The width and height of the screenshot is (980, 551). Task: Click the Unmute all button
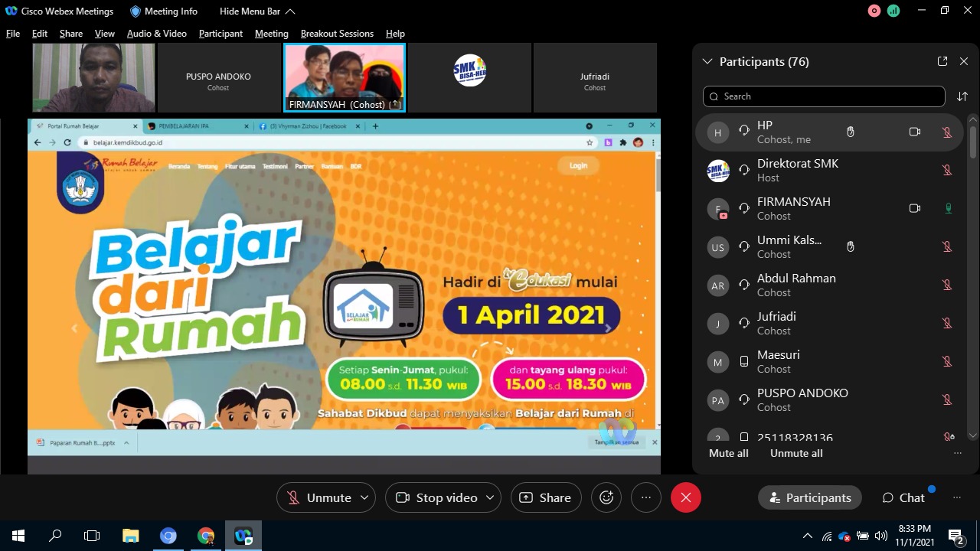coord(796,453)
